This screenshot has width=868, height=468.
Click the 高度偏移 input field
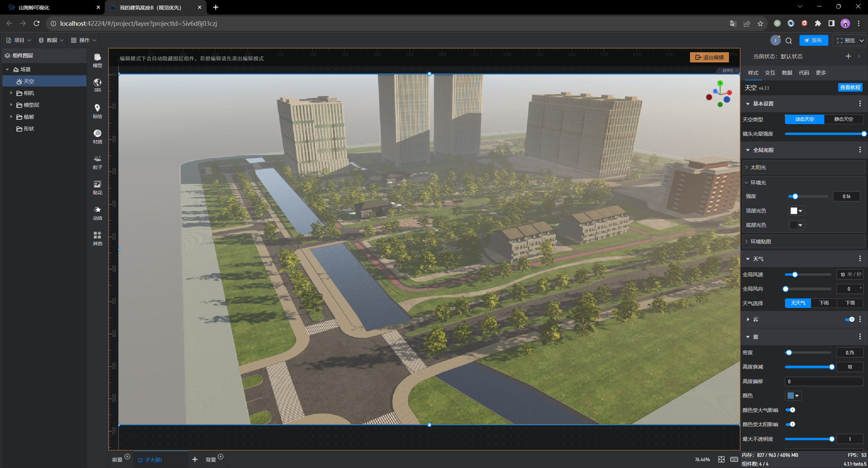(823, 382)
